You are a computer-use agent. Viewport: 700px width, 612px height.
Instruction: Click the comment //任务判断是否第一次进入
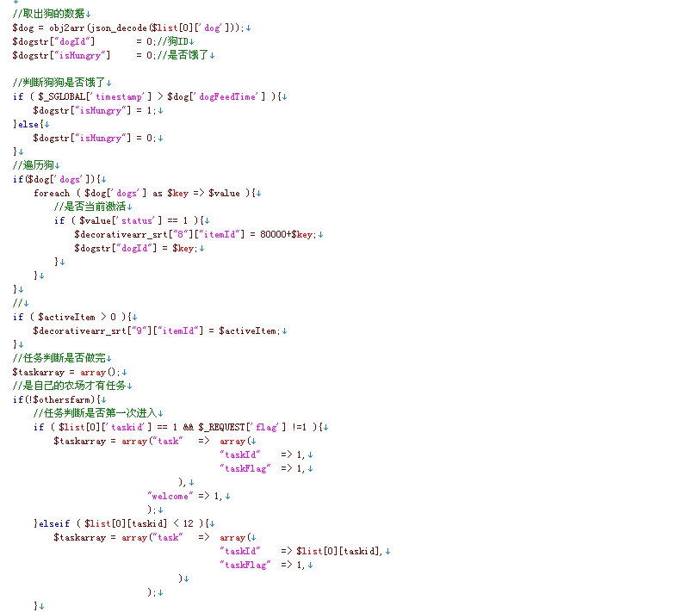coord(98,413)
